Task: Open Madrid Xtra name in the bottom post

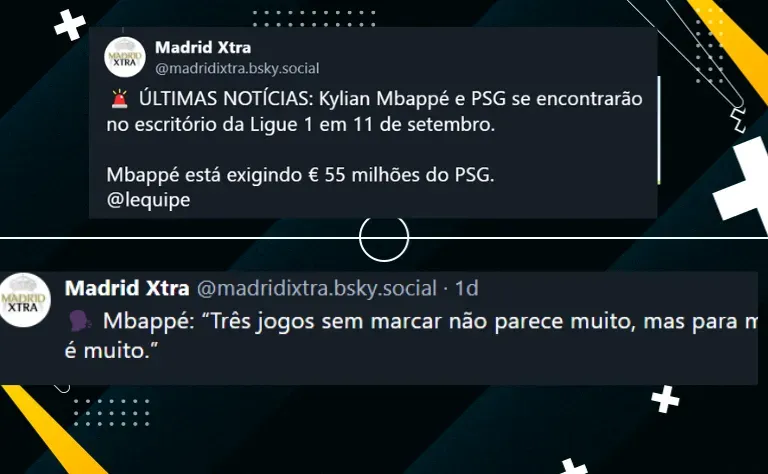Action: pos(127,288)
